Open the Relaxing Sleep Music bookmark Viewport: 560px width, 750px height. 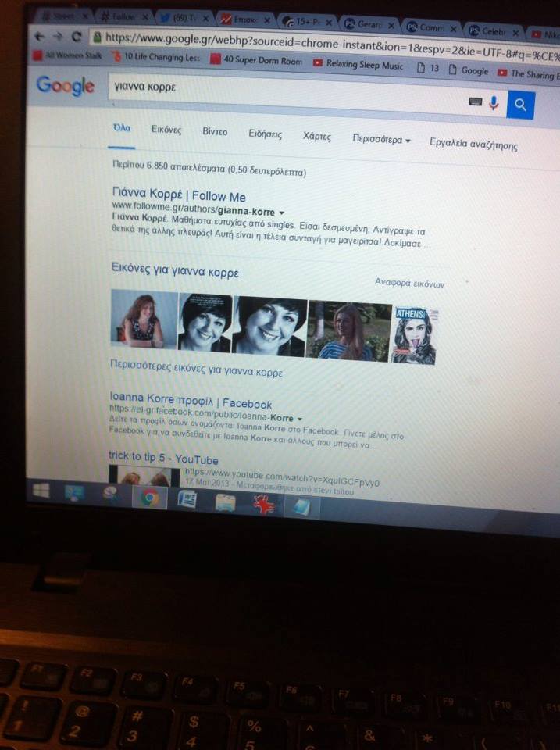click(358, 64)
